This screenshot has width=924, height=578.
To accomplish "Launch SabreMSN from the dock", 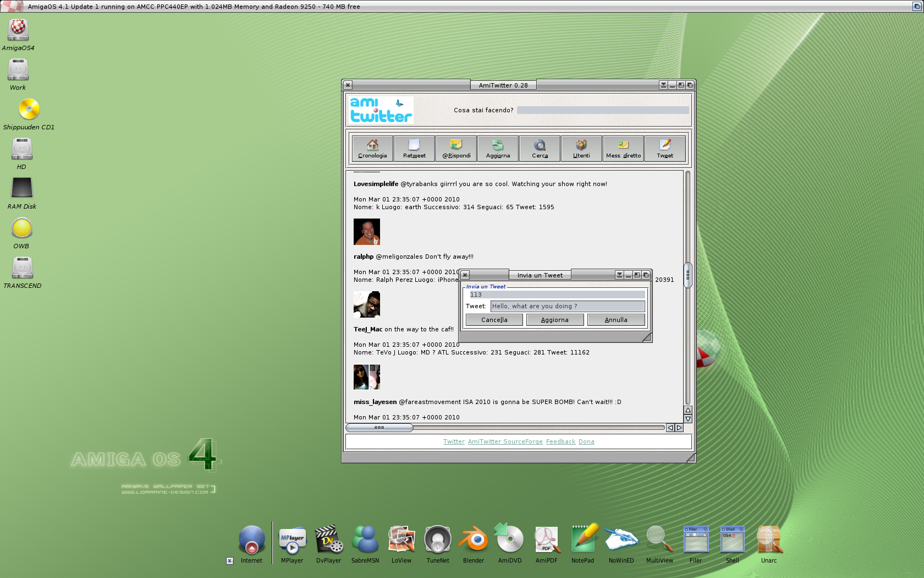I will [365, 540].
